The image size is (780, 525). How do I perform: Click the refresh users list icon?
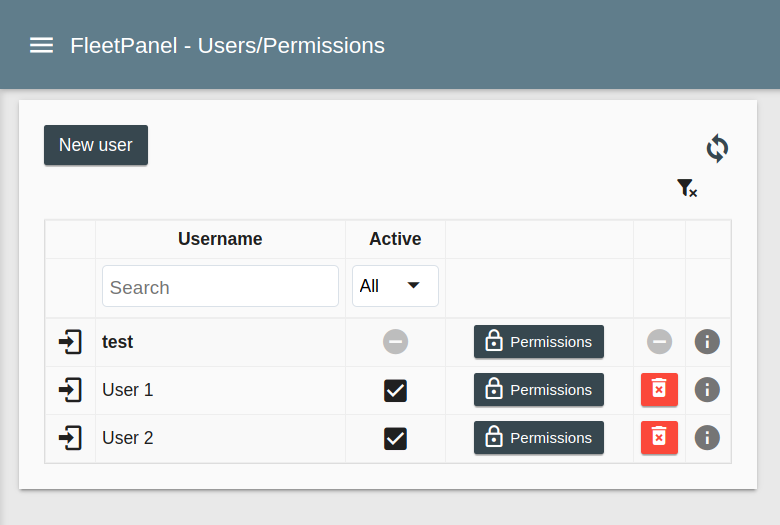click(717, 148)
